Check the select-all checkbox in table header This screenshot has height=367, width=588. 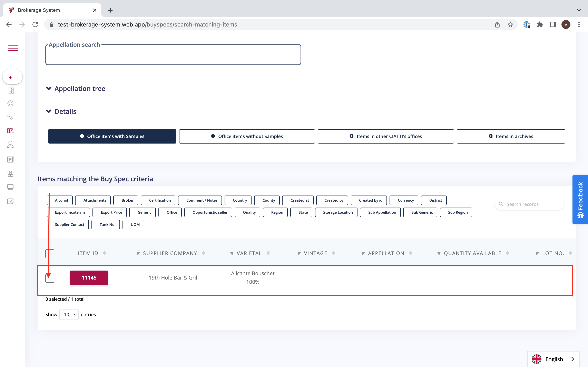[x=50, y=254]
